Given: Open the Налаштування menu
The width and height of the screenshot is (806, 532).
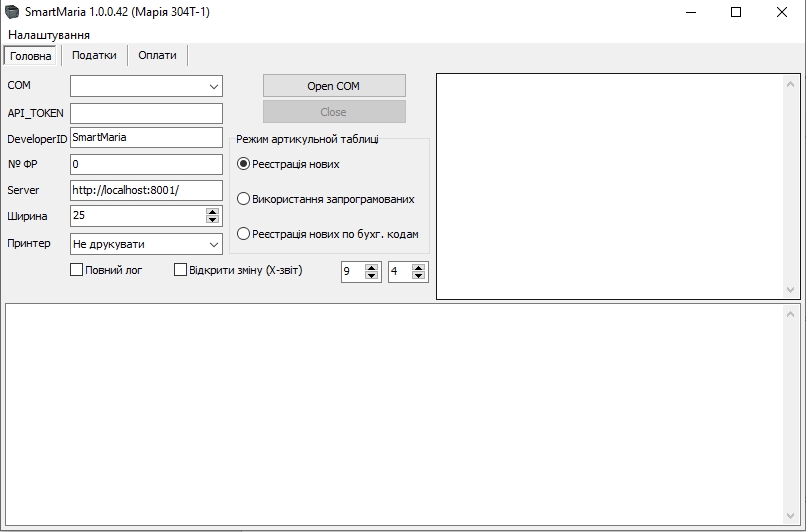Looking at the screenshot, I should [x=42, y=35].
